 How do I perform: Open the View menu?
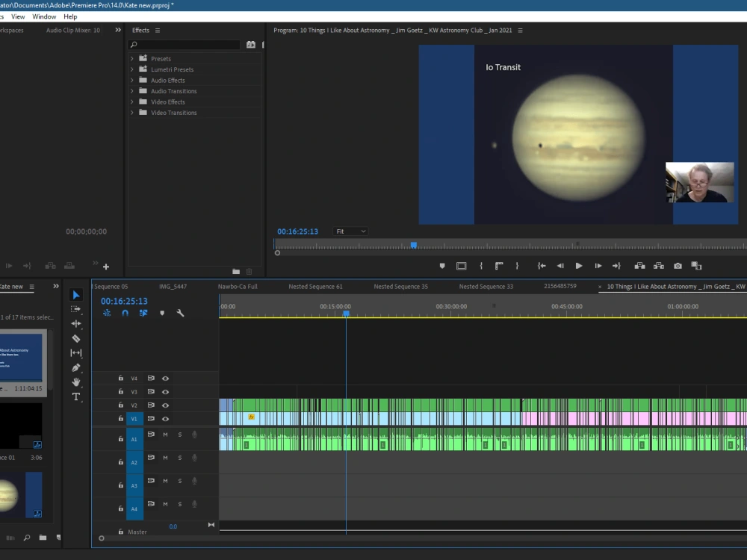pyautogui.click(x=18, y=16)
